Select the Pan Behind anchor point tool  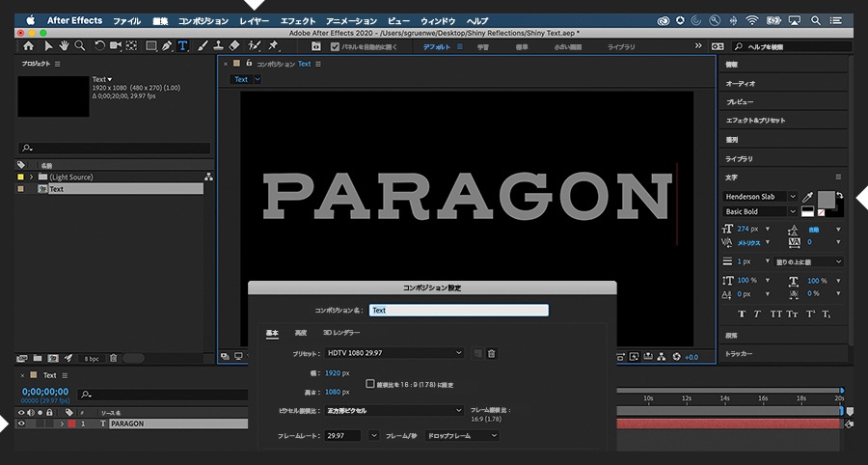131,46
